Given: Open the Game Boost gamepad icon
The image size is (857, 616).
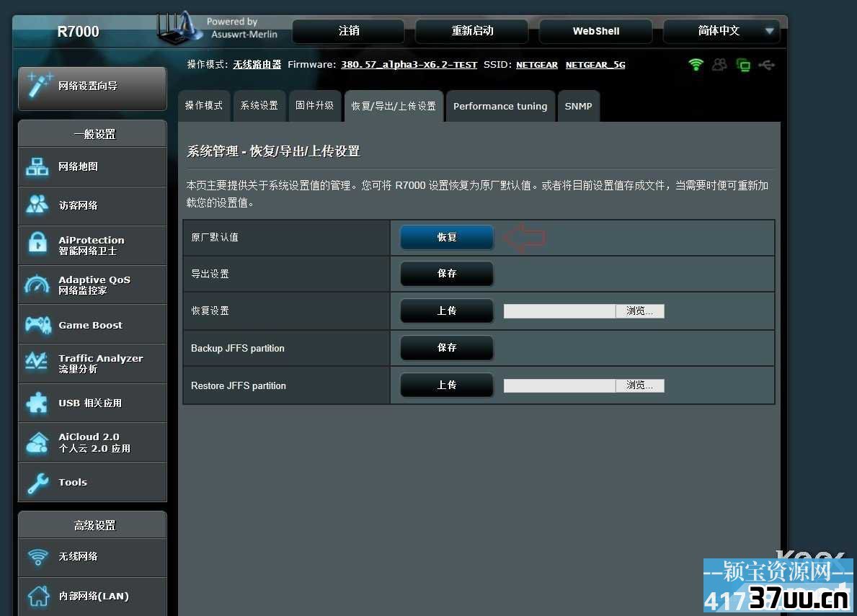Looking at the screenshot, I should click(x=37, y=325).
